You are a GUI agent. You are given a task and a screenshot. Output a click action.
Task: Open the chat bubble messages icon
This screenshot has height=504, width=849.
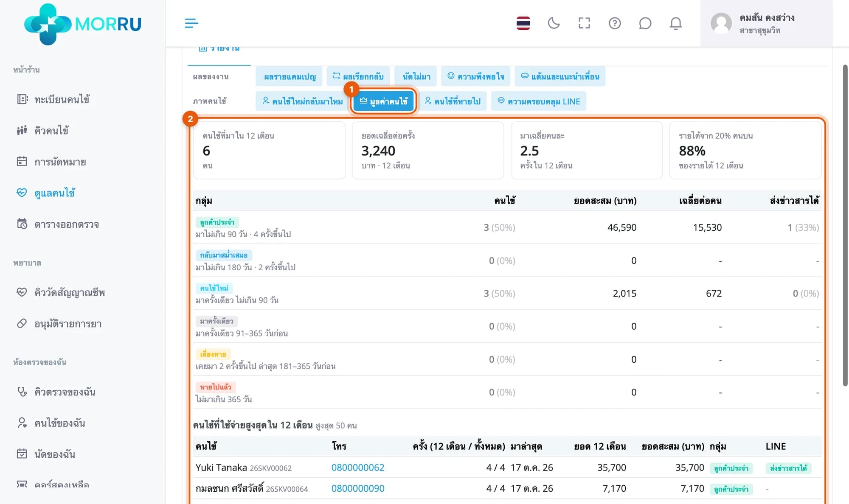[645, 23]
